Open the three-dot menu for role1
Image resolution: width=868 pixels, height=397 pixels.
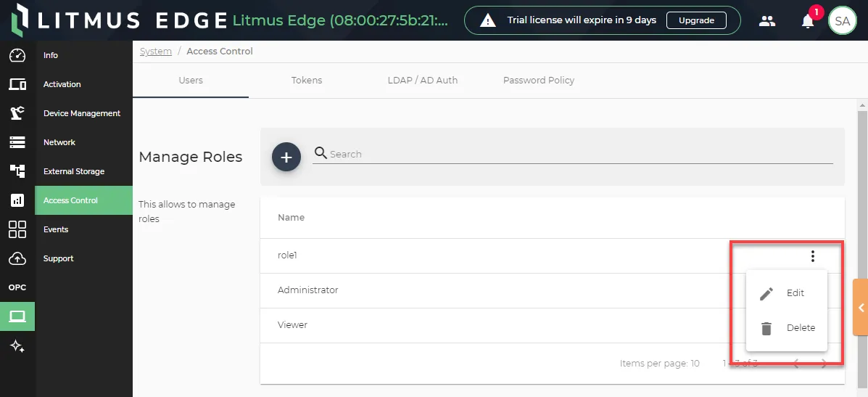tap(813, 255)
